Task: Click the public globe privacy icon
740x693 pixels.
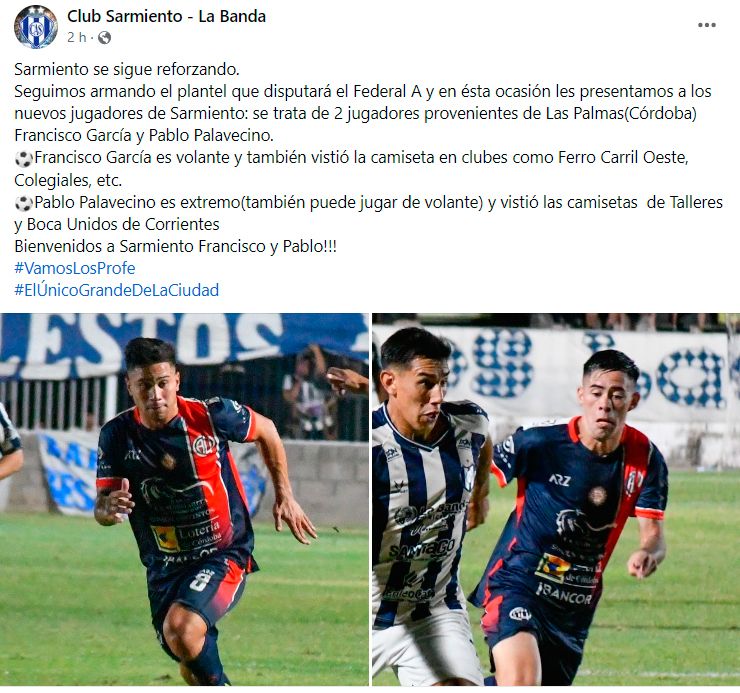Action: click(104, 37)
